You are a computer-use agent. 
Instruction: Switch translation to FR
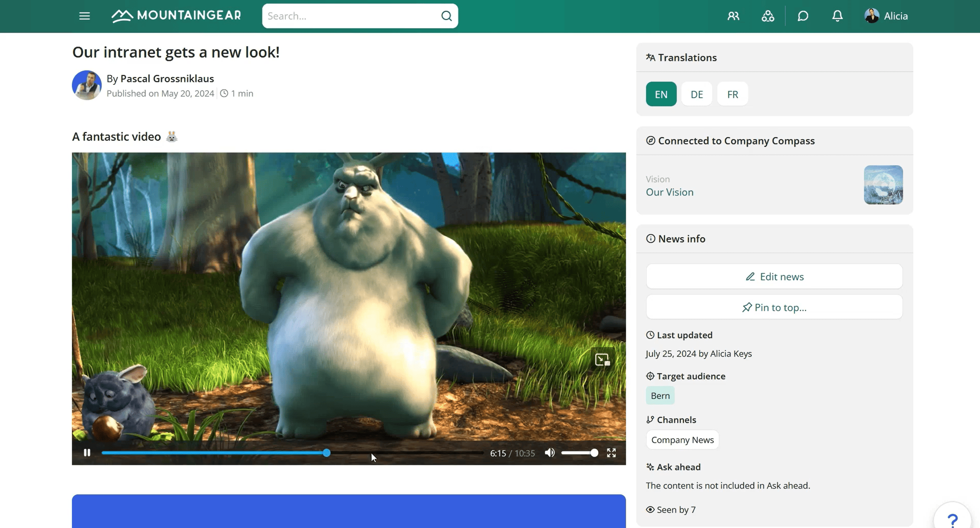[732, 94]
